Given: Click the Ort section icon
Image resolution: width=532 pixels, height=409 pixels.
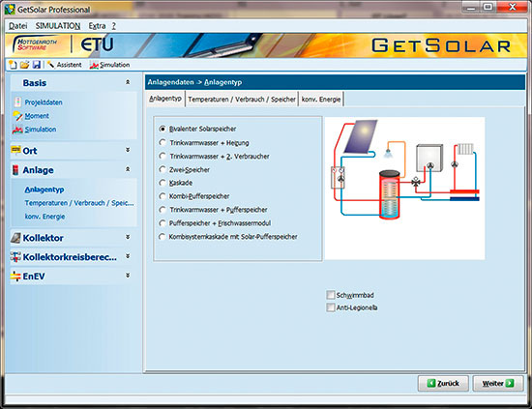Looking at the screenshot, I should tap(15, 150).
